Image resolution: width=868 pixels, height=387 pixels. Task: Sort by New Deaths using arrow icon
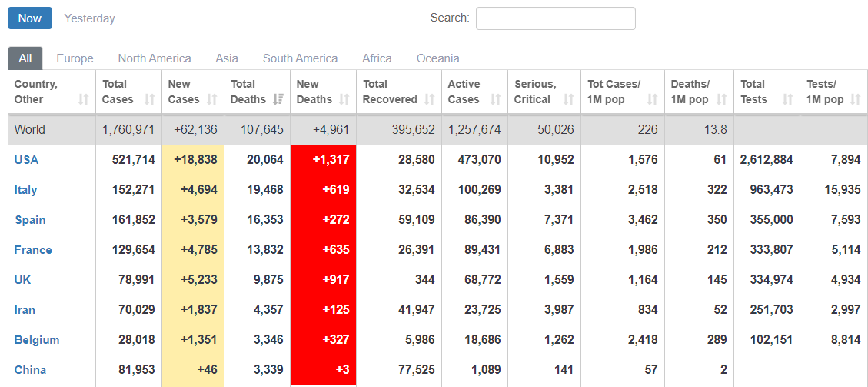344,99
